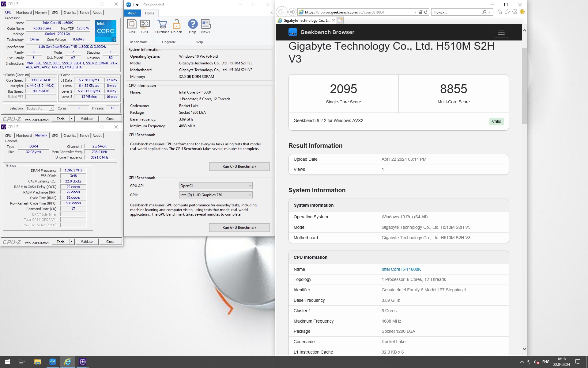The height and width of the screenshot is (368, 588).
Task: Click Geekbench taskbar icon
Action: [52, 362]
